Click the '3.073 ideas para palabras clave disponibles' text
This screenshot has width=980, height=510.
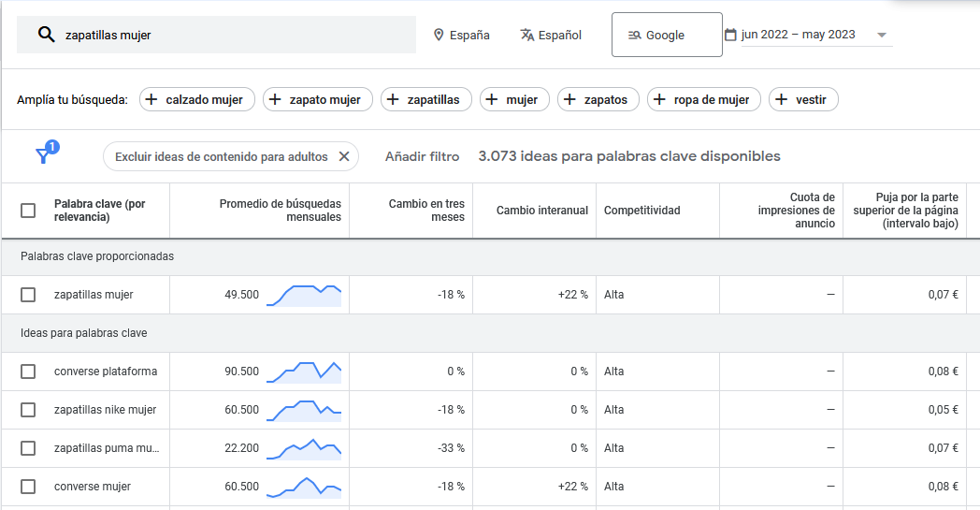pos(629,156)
